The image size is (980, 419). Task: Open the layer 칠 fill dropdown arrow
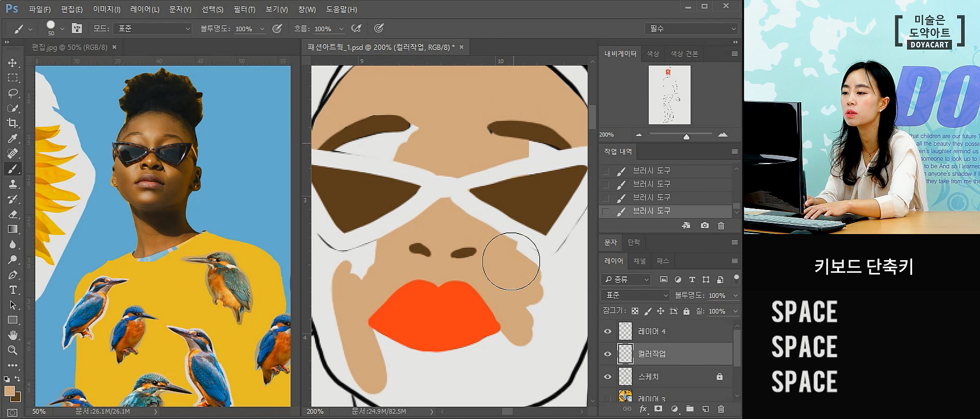point(736,311)
